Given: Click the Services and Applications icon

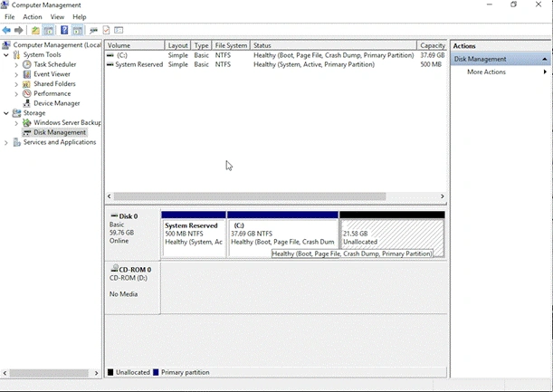Looking at the screenshot, I should coord(16,142).
